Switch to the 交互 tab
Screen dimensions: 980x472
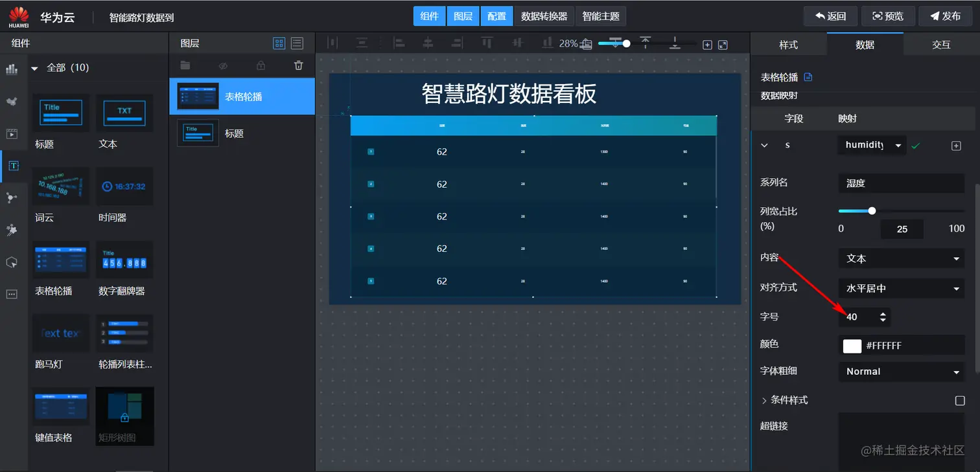(x=941, y=44)
